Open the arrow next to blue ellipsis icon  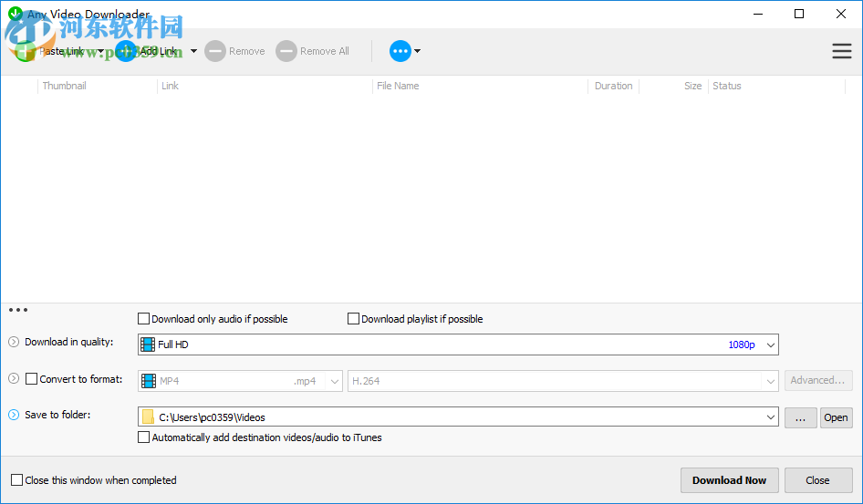coord(418,51)
